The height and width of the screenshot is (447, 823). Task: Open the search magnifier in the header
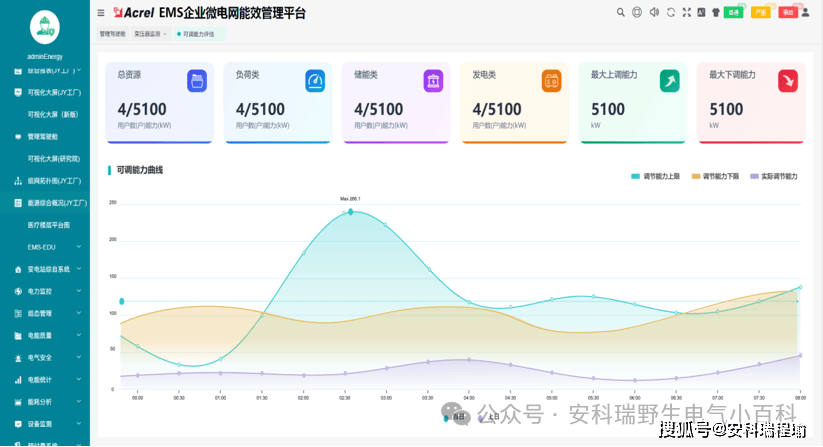coord(620,12)
